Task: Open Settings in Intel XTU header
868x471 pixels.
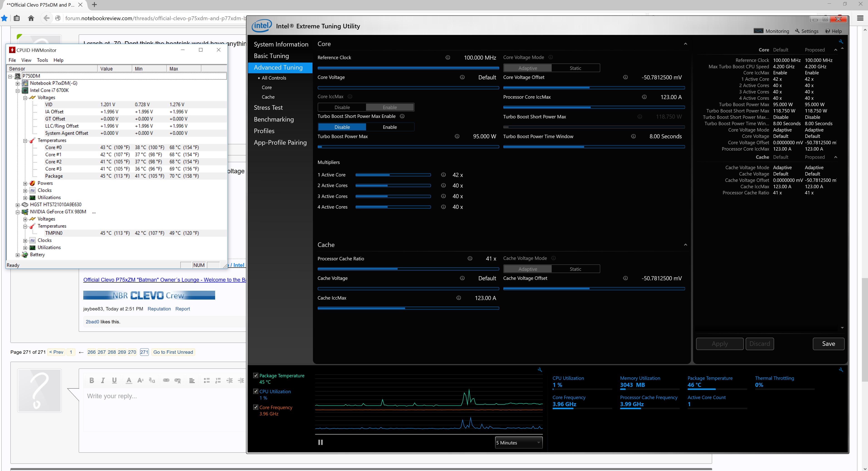Action: (807, 31)
